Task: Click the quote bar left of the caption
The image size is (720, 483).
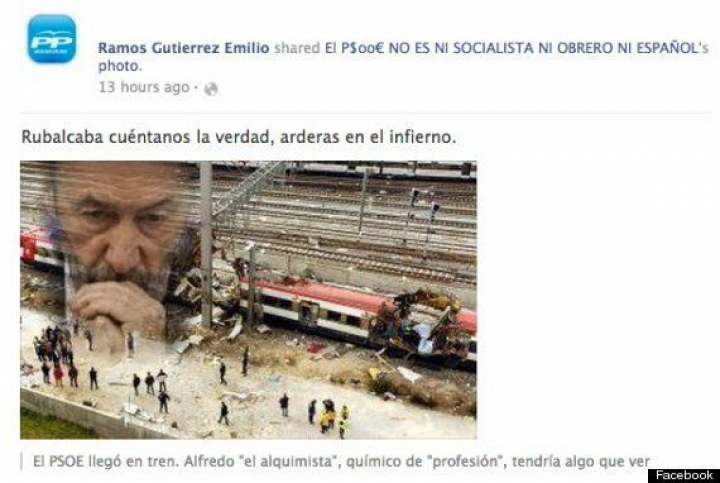Action: (x=22, y=461)
